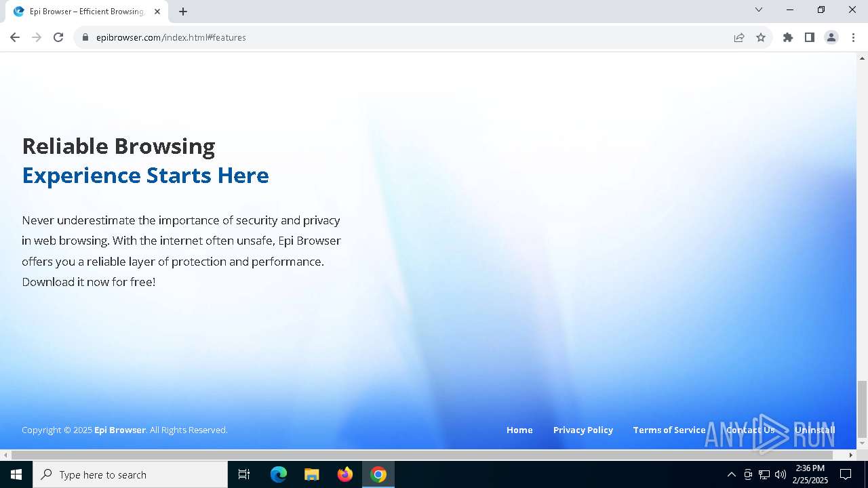The height and width of the screenshot is (488, 868).
Task: Go back using the browser back arrow
Action: 15,37
